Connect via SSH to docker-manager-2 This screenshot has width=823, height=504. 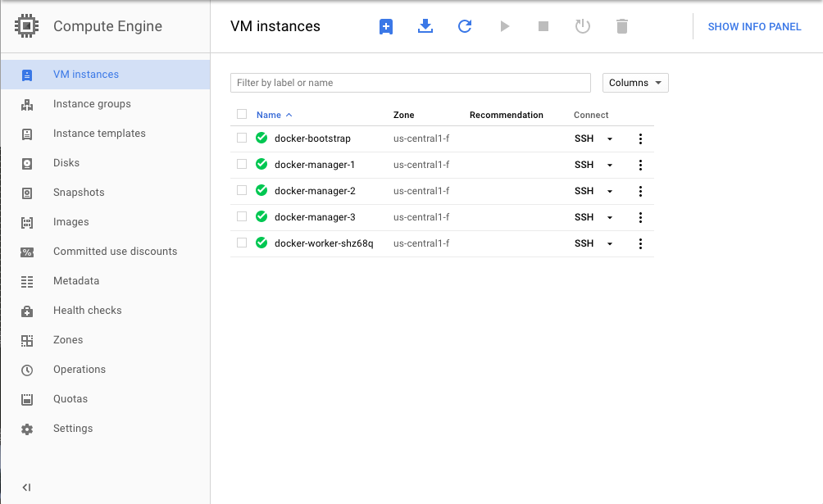point(584,191)
